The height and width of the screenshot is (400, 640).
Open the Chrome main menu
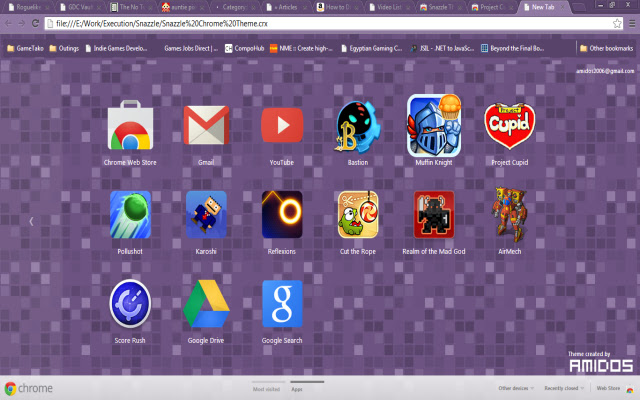point(632,24)
